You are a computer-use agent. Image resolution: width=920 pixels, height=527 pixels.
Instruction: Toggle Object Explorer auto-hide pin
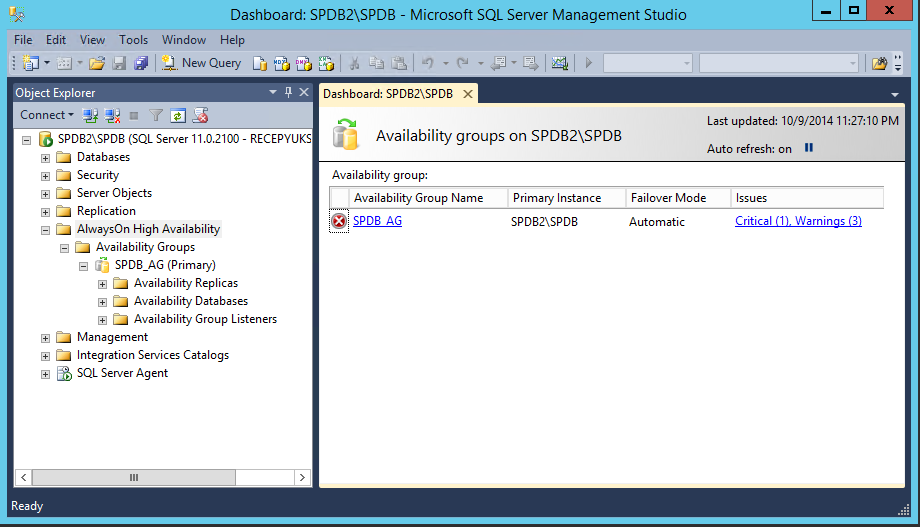tap(288, 92)
